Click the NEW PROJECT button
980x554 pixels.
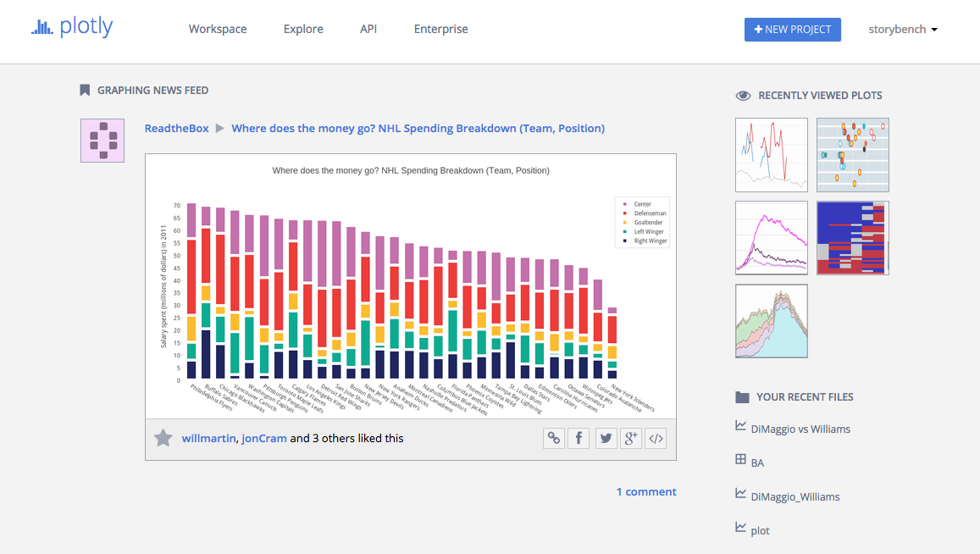(x=792, y=29)
